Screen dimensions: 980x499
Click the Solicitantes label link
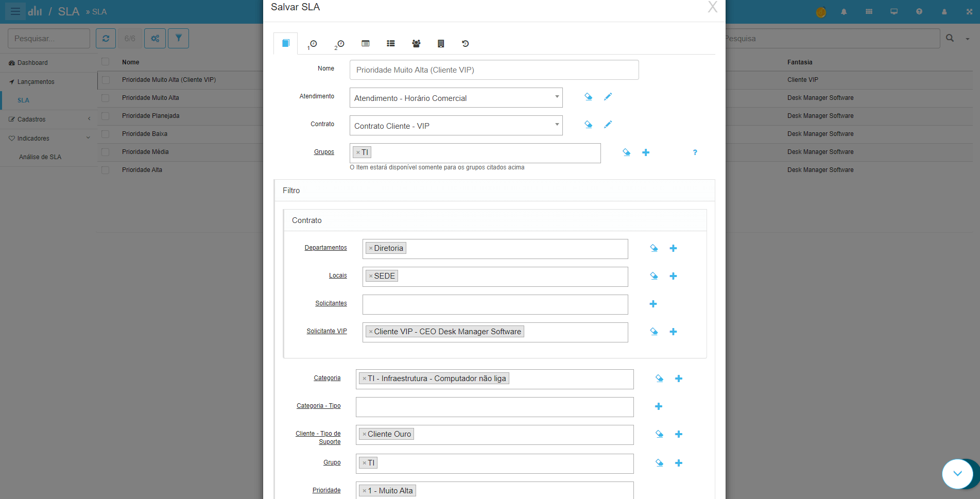click(331, 303)
